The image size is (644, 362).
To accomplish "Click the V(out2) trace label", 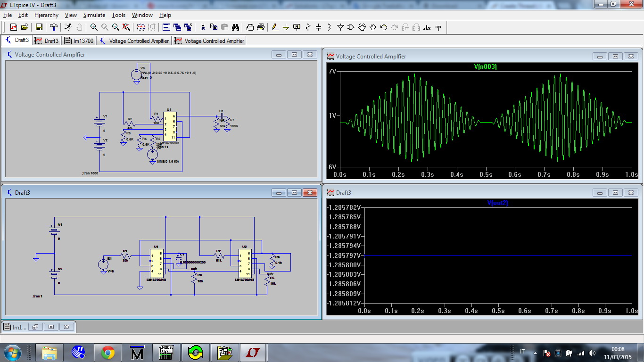I will [x=498, y=203].
